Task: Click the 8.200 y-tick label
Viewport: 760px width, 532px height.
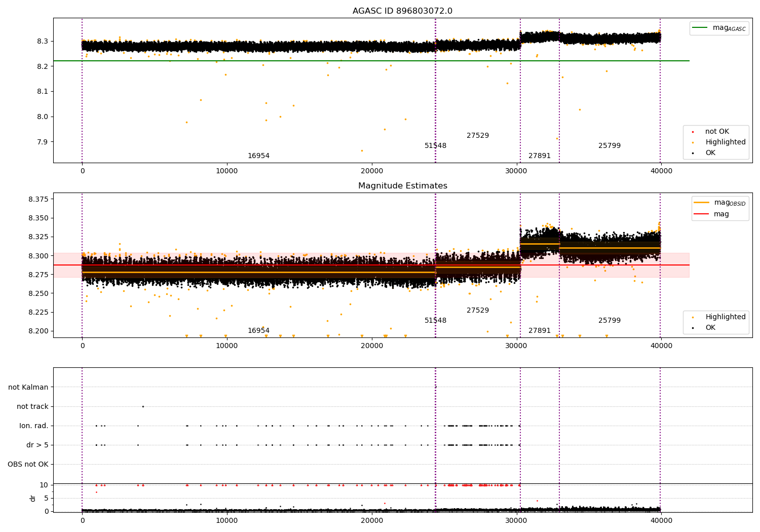Action: coord(39,331)
